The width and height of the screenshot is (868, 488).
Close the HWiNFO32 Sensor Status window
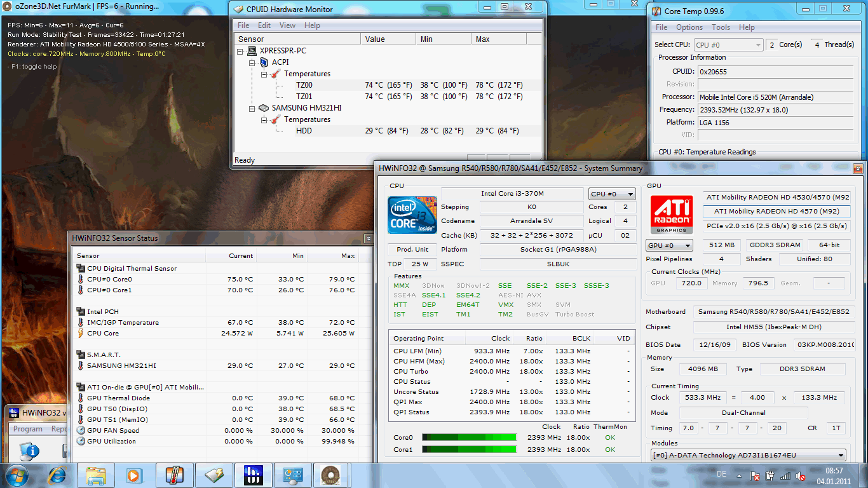point(369,238)
